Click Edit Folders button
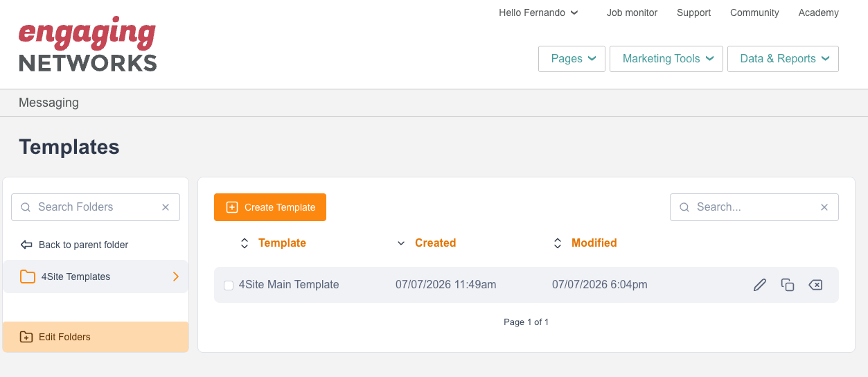Image resolution: width=868 pixels, height=377 pixels. pyautogui.click(x=96, y=337)
